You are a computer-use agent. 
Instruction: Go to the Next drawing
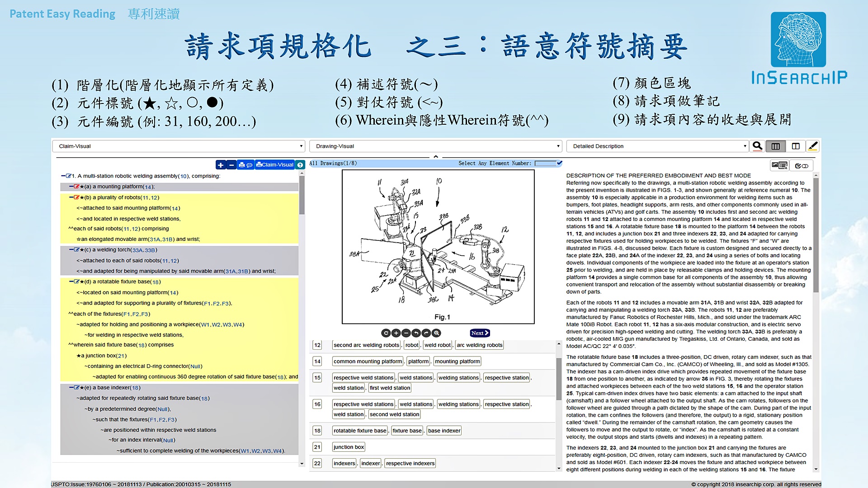click(x=480, y=333)
